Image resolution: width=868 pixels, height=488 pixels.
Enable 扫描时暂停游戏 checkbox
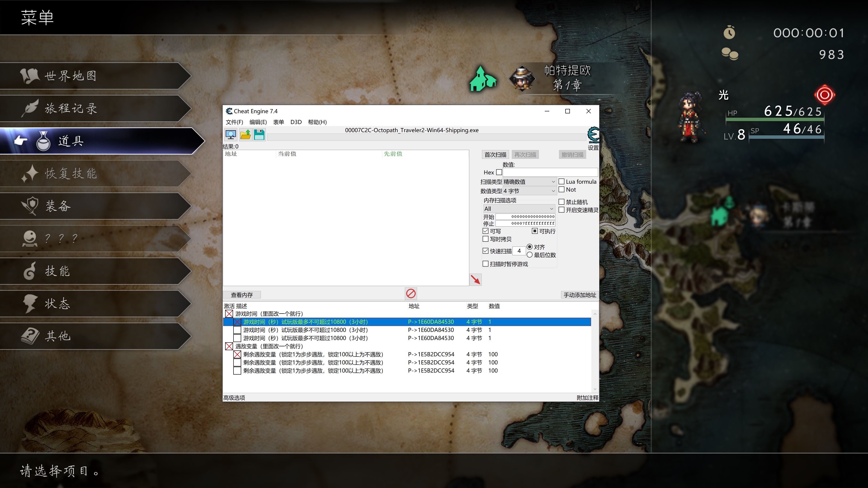pyautogui.click(x=486, y=264)
